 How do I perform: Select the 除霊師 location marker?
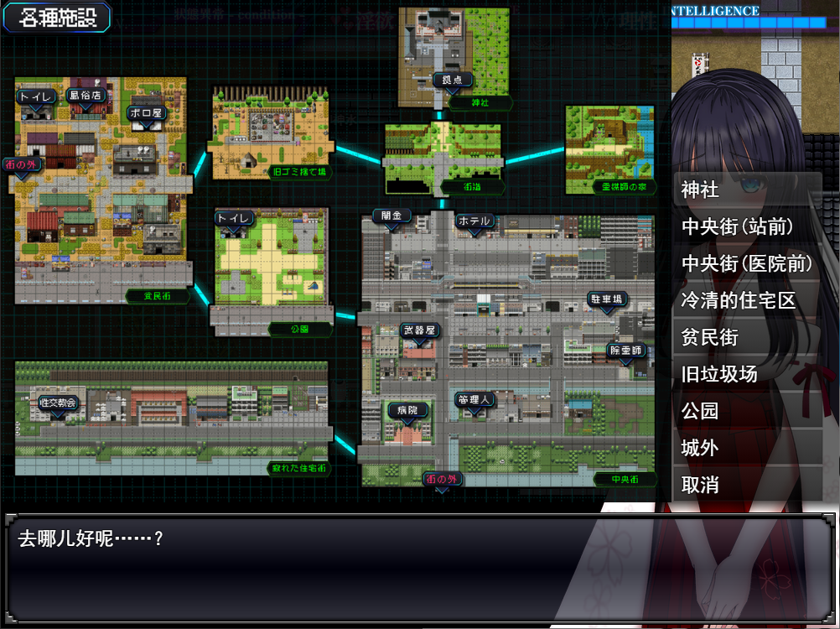point(625,351)
